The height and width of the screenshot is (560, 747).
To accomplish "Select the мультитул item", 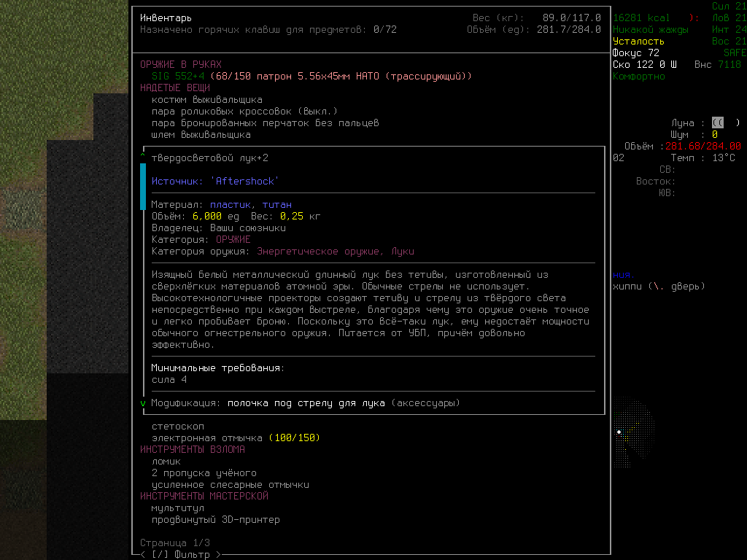I will click(x=178, y=508).
